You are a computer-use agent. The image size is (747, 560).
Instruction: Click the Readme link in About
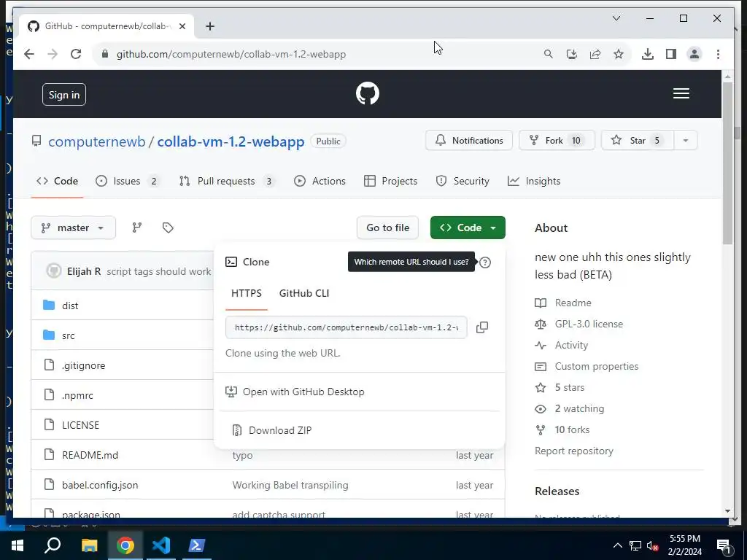573,303
